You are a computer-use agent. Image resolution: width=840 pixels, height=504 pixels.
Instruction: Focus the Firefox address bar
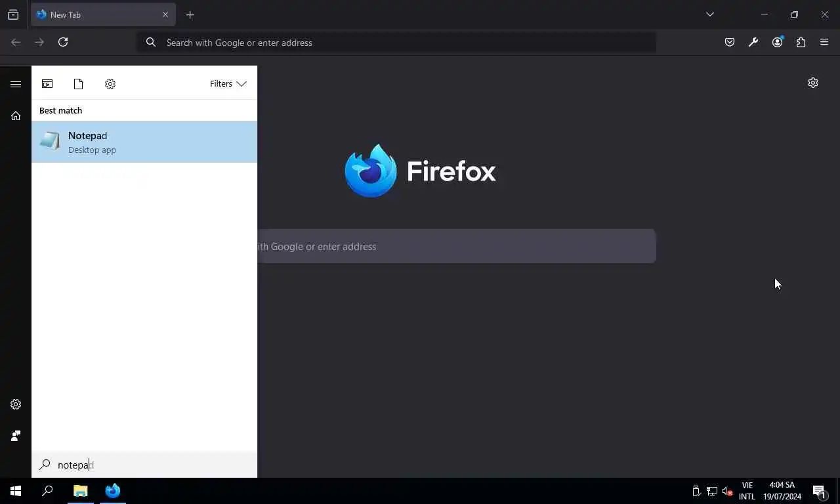coord(396,42)
